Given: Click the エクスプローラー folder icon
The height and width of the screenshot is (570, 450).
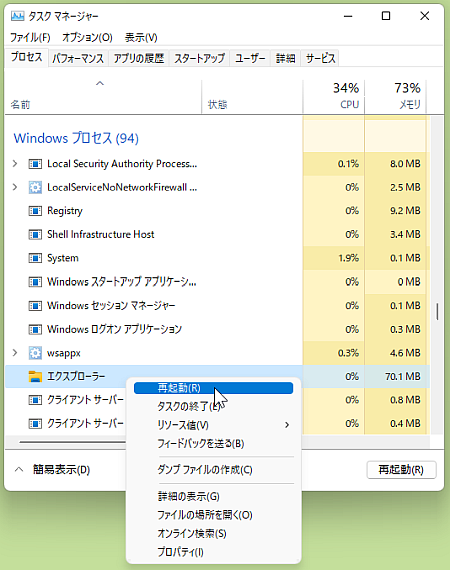Looking at the screenshot, I should point(35,376).
